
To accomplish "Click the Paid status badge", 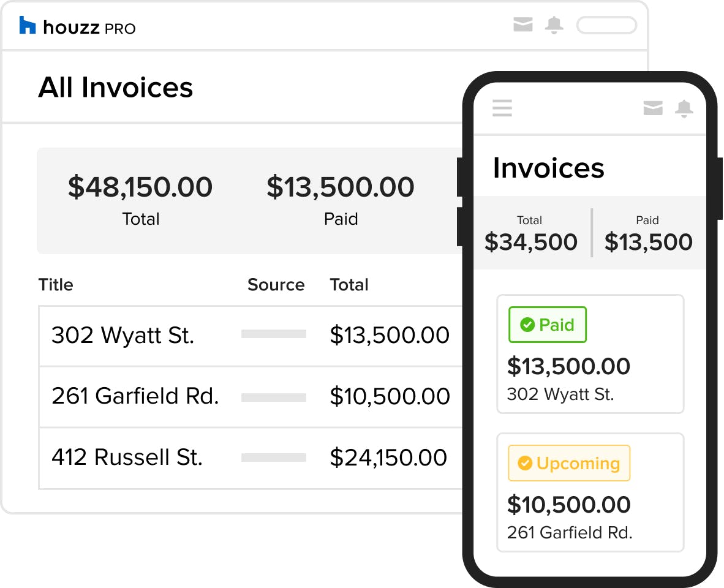I will [x=548, y=325].
